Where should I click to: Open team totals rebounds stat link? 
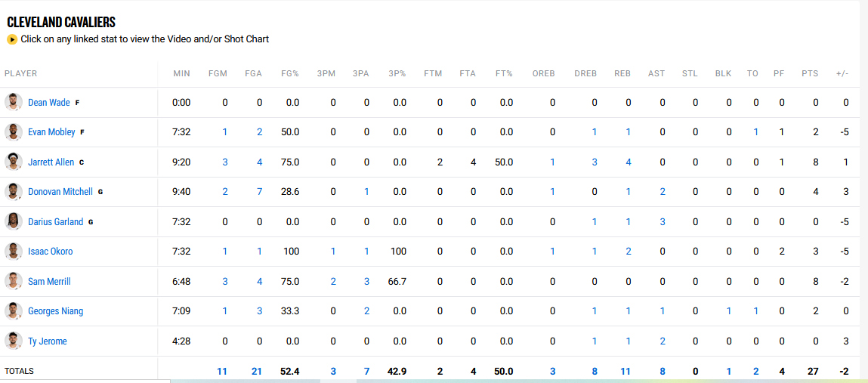click(625, 372)
